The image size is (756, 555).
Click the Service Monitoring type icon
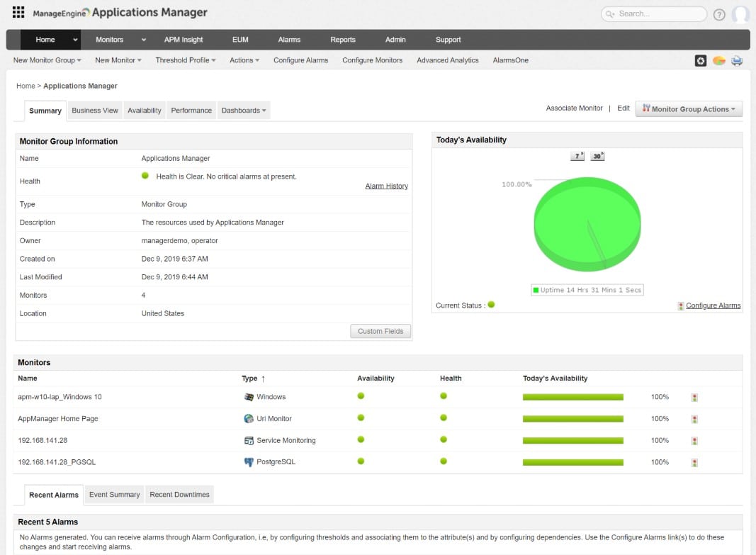click(249, 440)
